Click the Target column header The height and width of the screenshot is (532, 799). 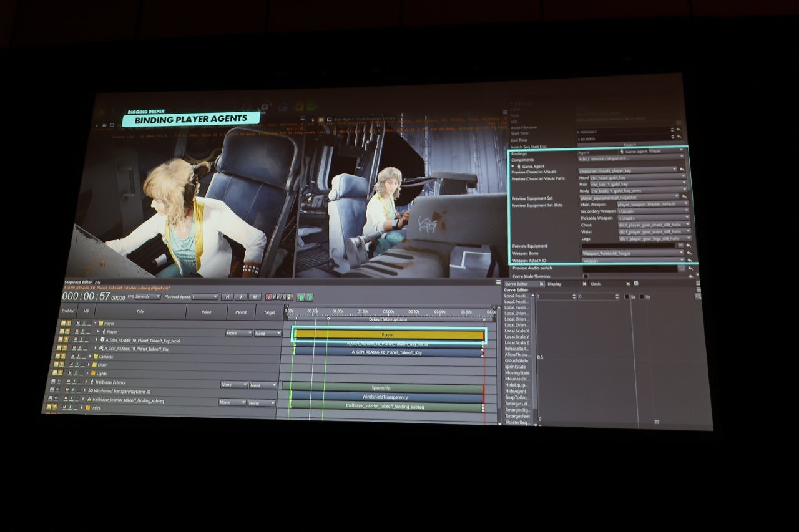(269, 312)
